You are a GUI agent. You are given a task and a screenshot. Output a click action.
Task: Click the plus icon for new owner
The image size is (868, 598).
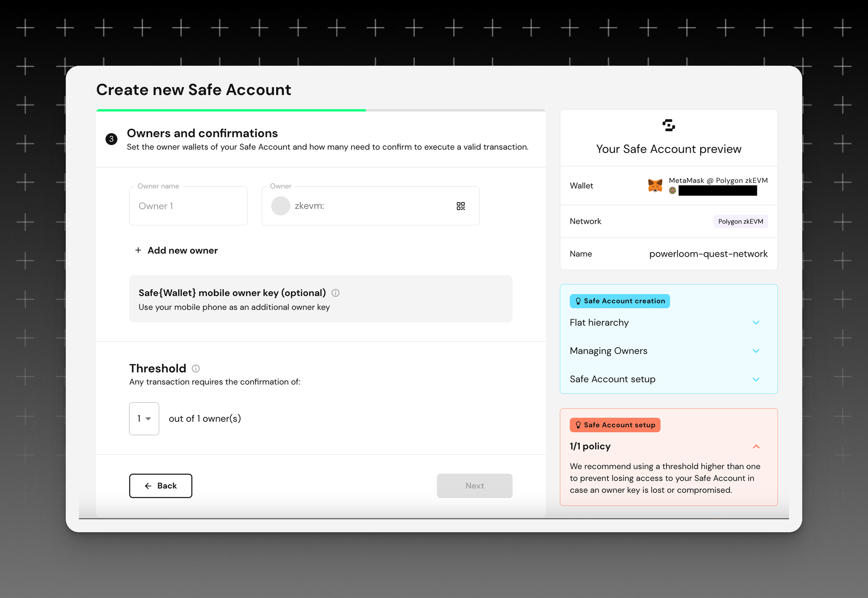138,250
